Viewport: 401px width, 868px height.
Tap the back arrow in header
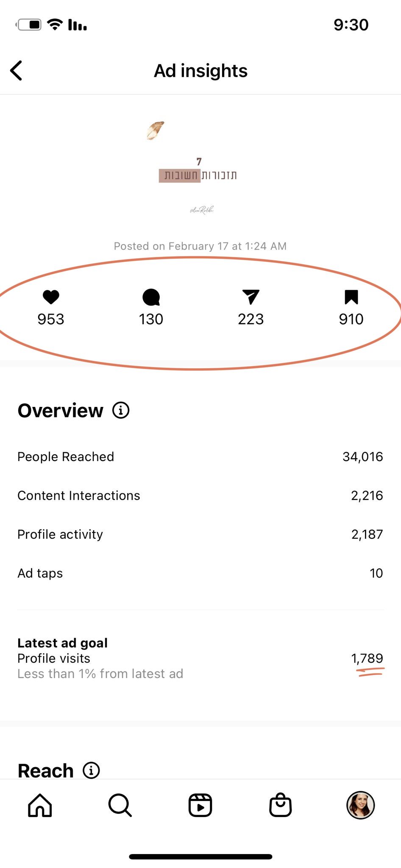[x=17, y=70]
